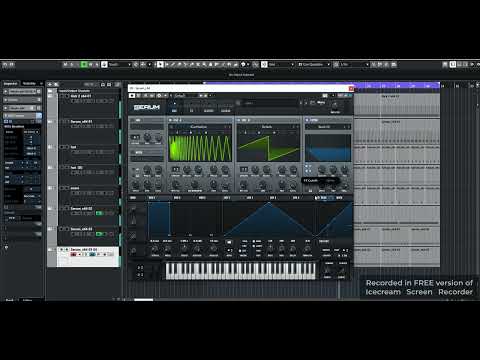The height and width of the screenshot is (360, 480).
Task: Toggle the green monitor button on Serum_old-02 track
Action: 99,213
